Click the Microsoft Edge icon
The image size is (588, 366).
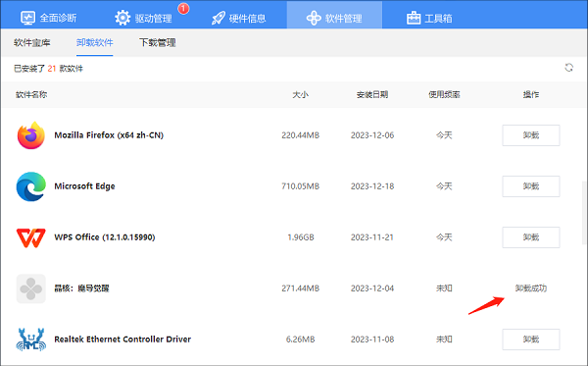tap(31, 186)
